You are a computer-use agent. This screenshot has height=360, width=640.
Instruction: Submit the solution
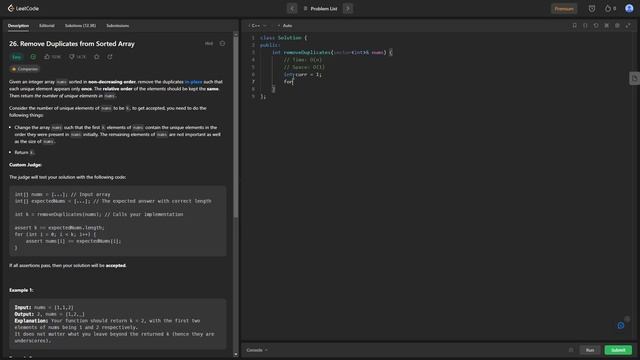point(618,350)
